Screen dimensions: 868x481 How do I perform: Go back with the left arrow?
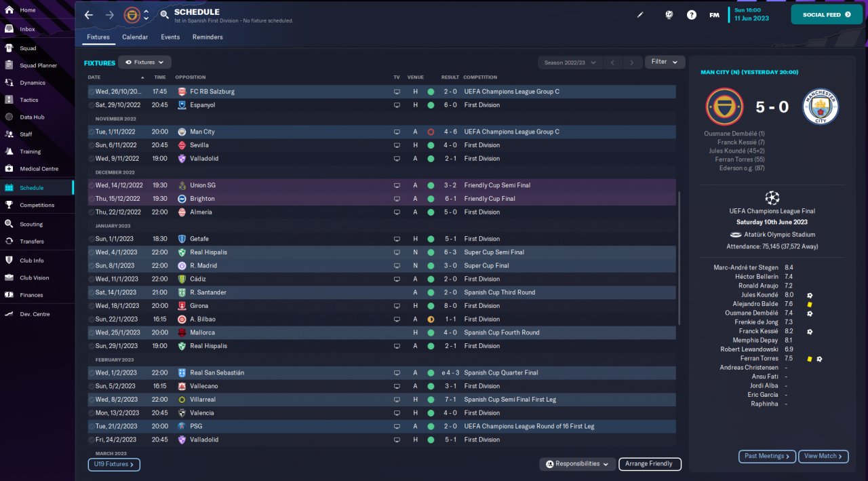pos(89,14)
